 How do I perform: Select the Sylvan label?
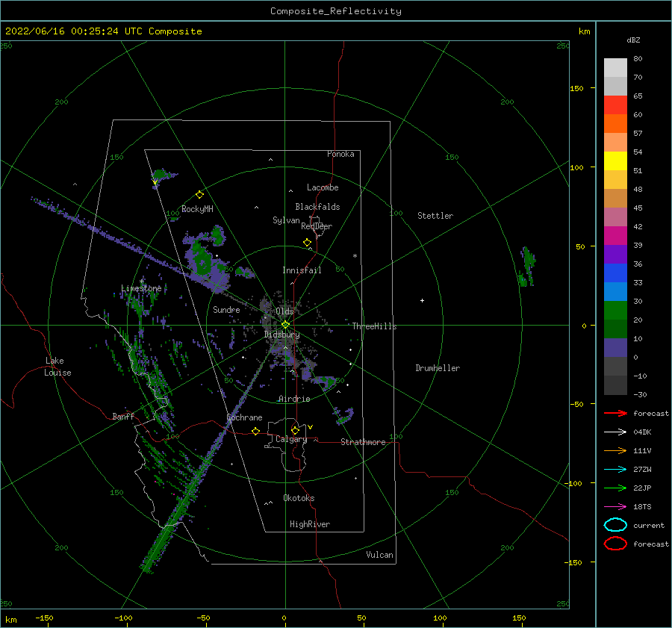pyautogui.click(x=286, y=220)
